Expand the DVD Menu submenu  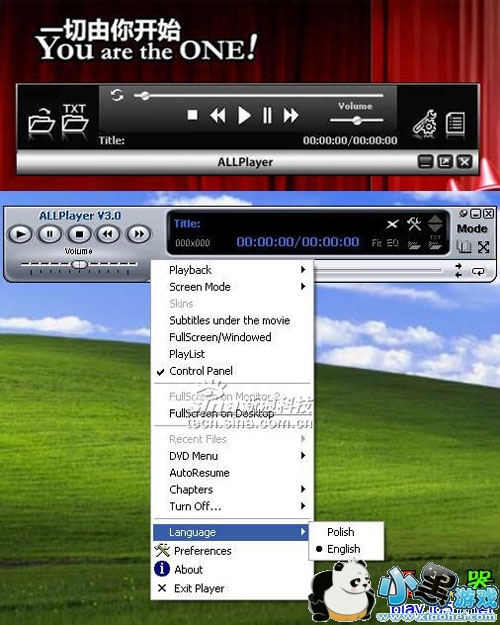[232, 456]
